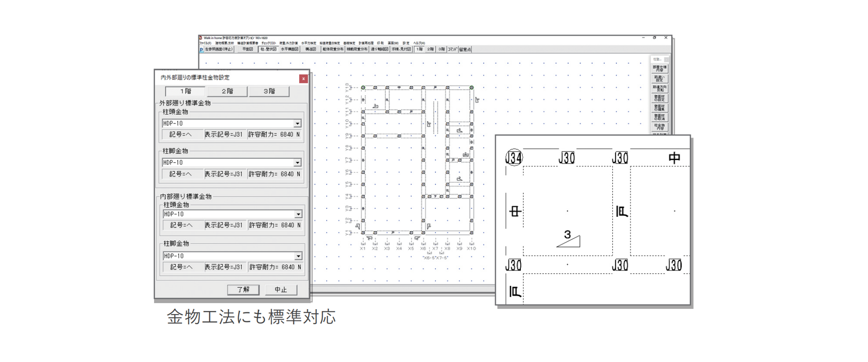Close the 内外部廻りの標準柱金物設定 dialog
Screen dimensions: 868x362
point(303,79)
